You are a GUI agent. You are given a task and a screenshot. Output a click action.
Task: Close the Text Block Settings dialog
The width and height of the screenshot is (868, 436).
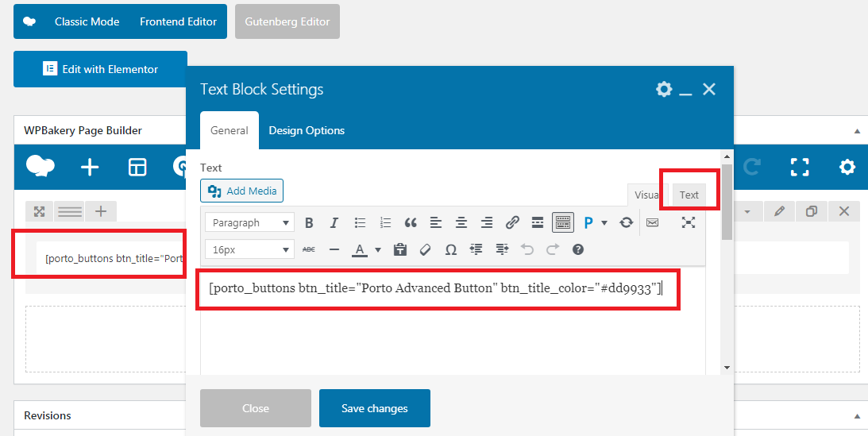pyautogui.click(x=709, y=89)
